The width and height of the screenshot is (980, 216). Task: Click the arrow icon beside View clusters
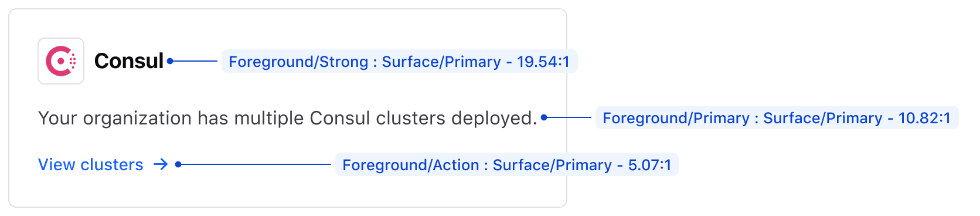tap(161, 164)
